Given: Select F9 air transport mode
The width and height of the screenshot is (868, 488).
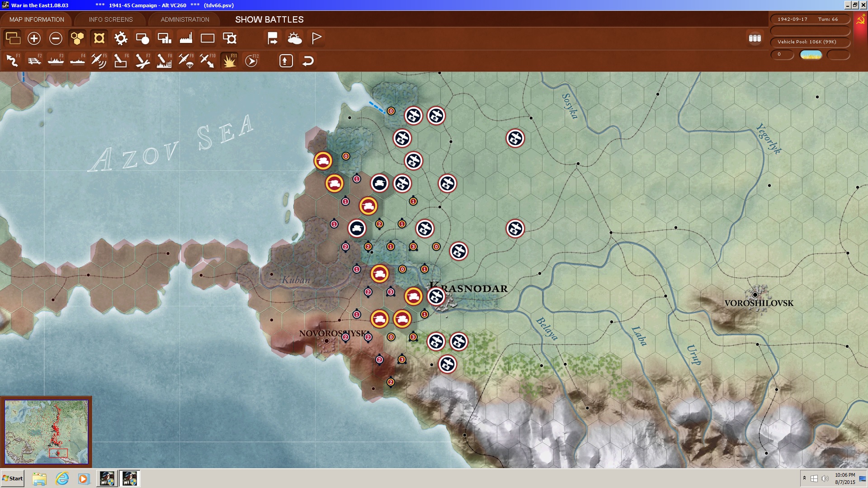Looking at the screenshot, I should (186, 61).
